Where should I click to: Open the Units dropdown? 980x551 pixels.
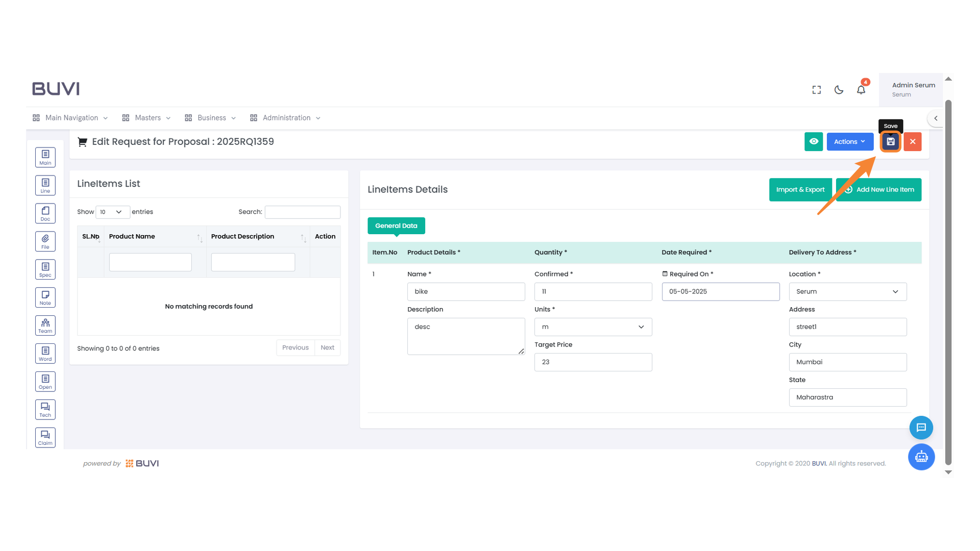[x=593, y=327]
